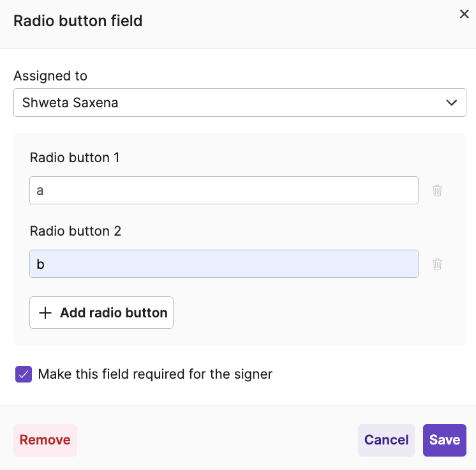
Task: Save the radio button field settings
Action: pyautogui.click(x=445, y=440)
